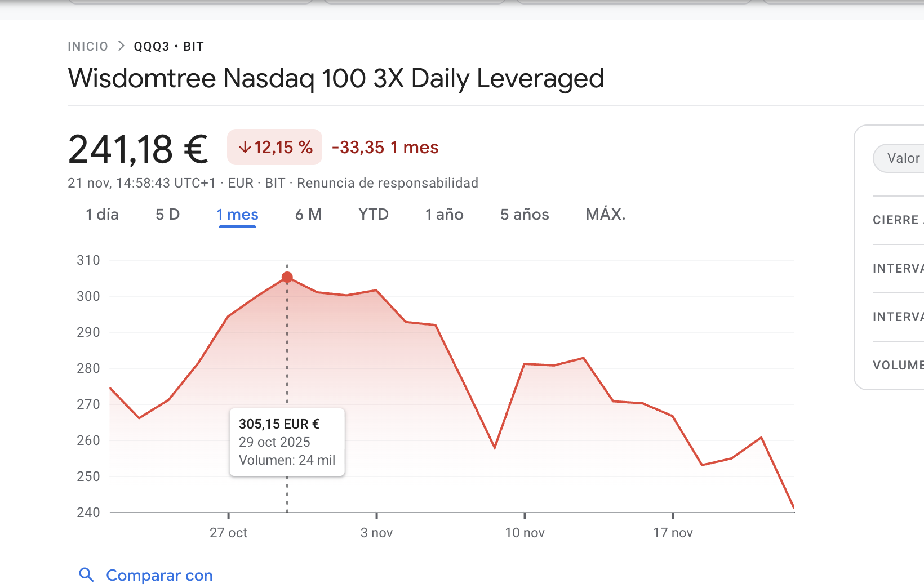Go to the INICIO breadcrumb link

[88, 46]
